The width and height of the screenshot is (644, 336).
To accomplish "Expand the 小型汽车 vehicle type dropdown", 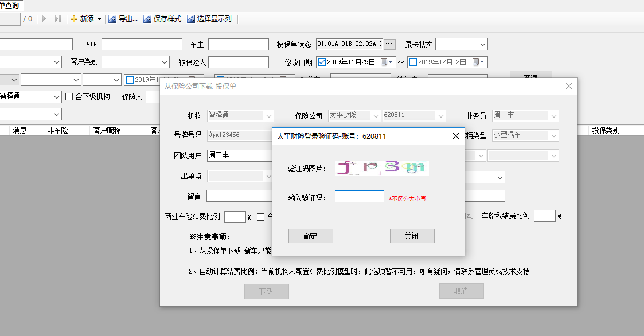I will click(x=553, y=135).
